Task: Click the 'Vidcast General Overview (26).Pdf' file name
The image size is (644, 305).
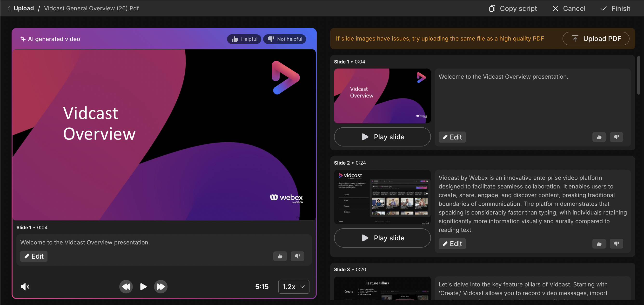Action: pos(91,8)
